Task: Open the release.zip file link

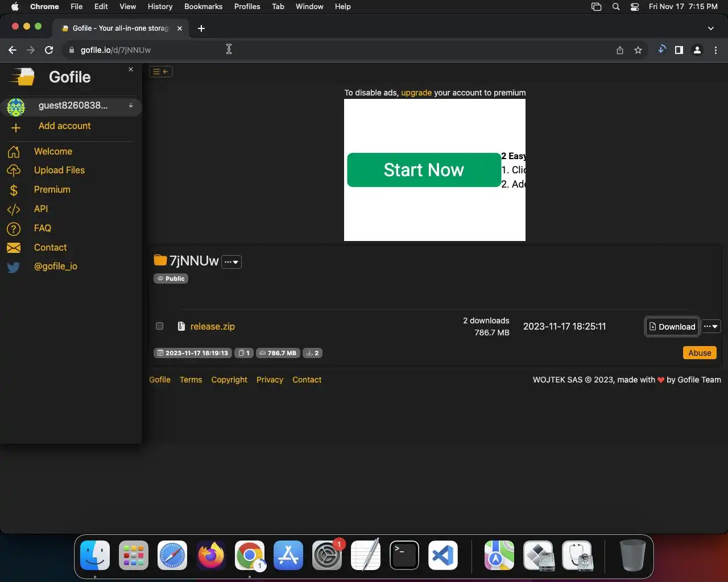Action: tap(213, 327)
